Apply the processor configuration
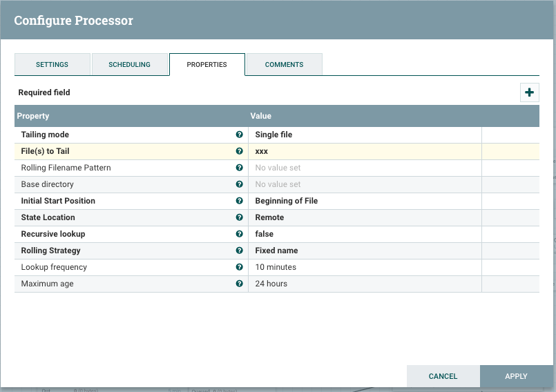The image size is (556, 392). coord(516,376)
